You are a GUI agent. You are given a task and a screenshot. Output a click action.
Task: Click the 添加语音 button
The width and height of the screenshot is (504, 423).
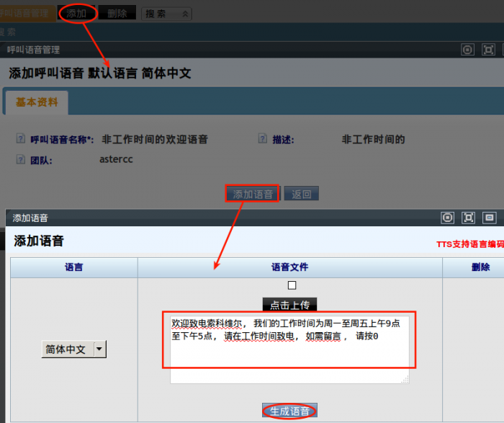(x=253, y=194)
